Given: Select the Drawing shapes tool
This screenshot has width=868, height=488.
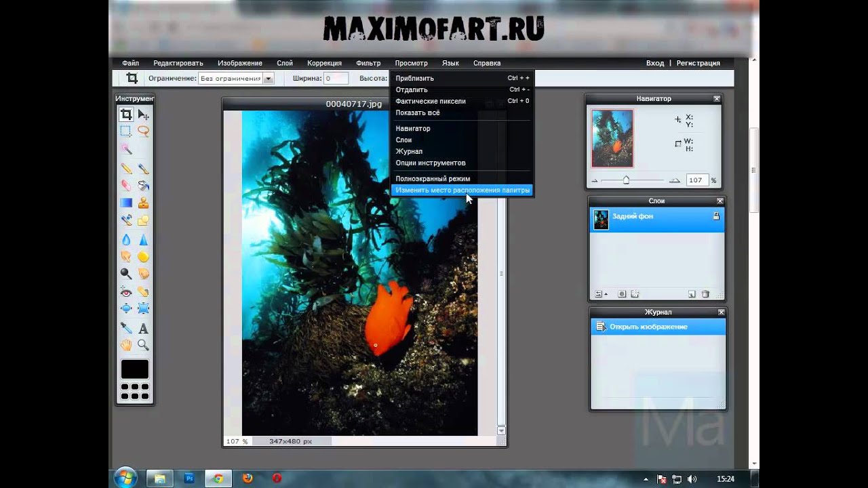Looking at the screenshot, I should pyautogui.click(x=143, y=220).
